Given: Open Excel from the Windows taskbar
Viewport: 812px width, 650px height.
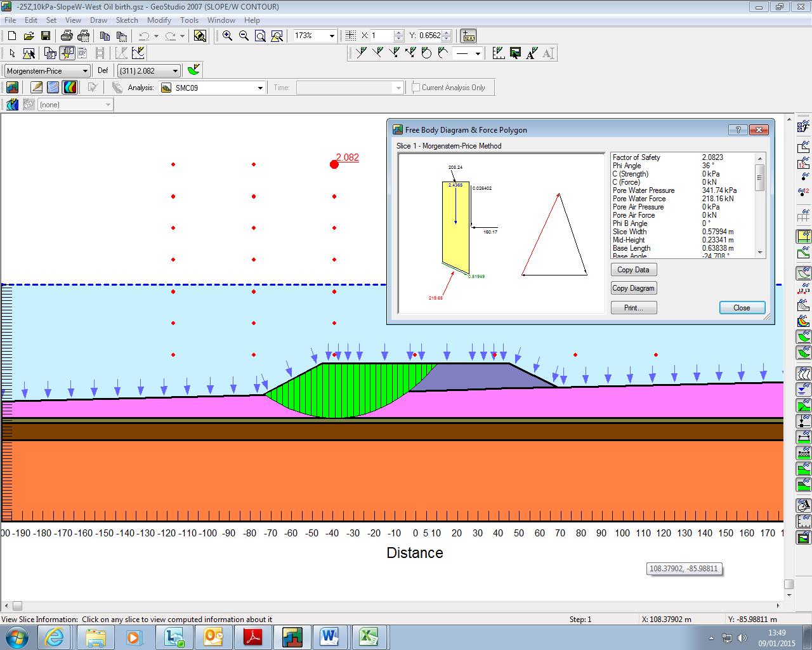Looking at the screenshot, I should (369, 637).
